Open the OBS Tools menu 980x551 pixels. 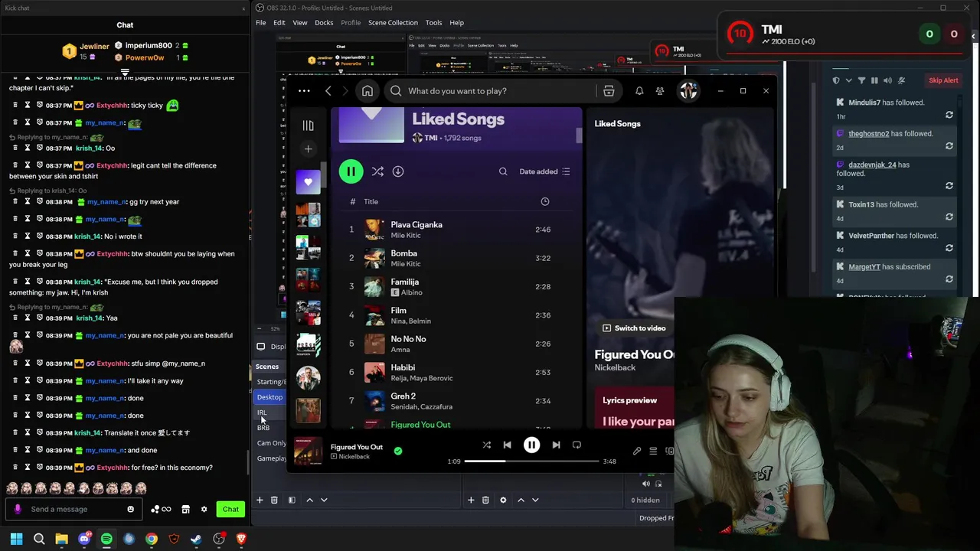[x=433, y=23]
